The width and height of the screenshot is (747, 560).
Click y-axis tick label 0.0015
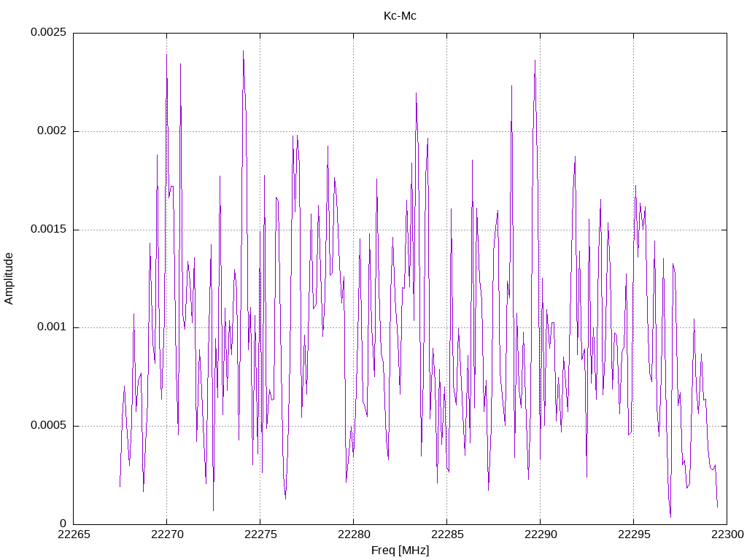point(49,229)
